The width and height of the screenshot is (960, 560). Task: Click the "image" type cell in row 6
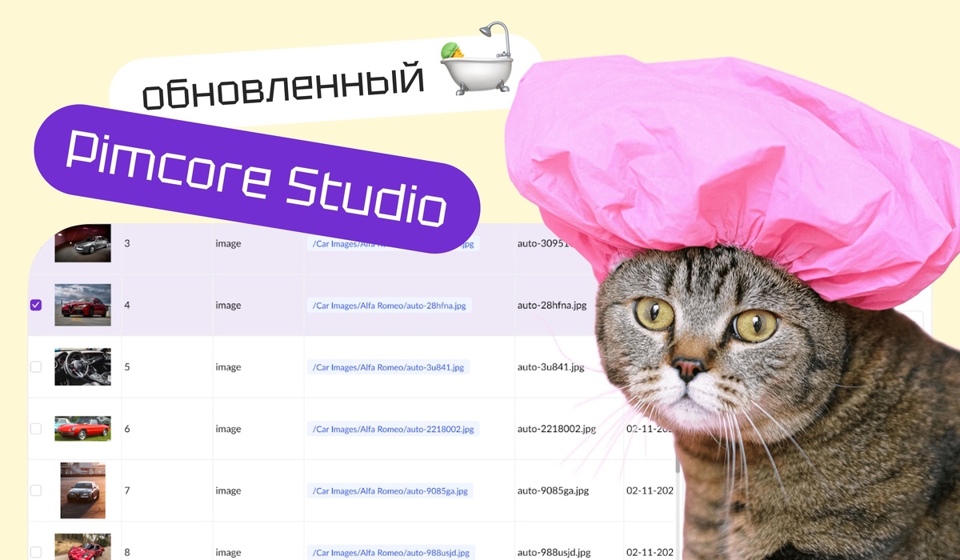pos(258,429)
